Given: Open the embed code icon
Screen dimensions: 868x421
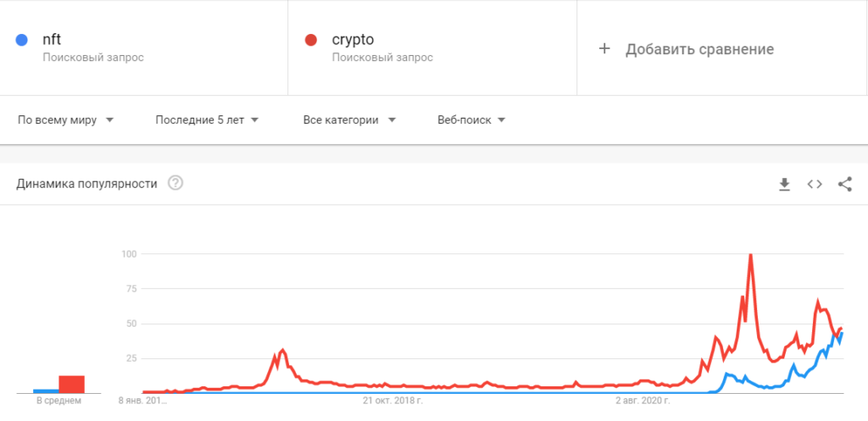Looking at the screenshot, I should 815,184.
